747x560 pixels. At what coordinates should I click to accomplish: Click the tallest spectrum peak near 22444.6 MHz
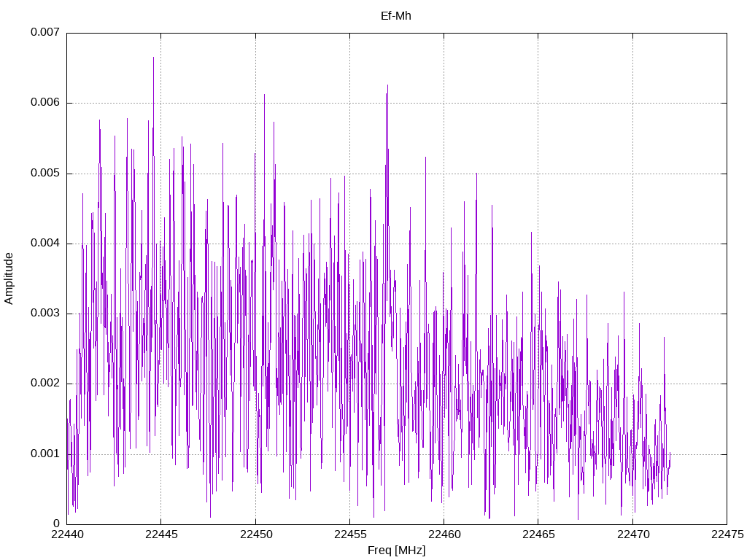point(153,58)
